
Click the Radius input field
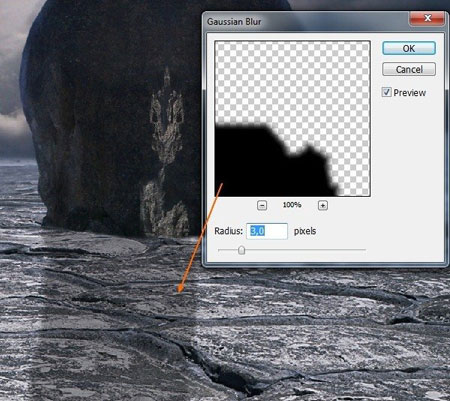point(267,231)
